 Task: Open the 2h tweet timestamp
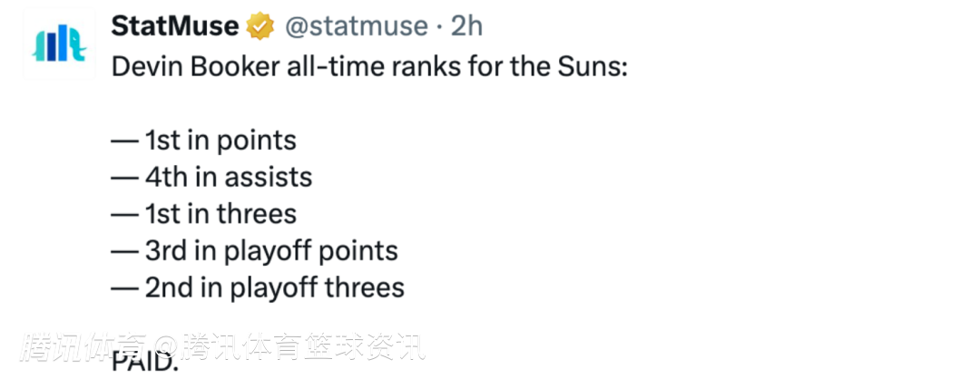tap(467, 26)
